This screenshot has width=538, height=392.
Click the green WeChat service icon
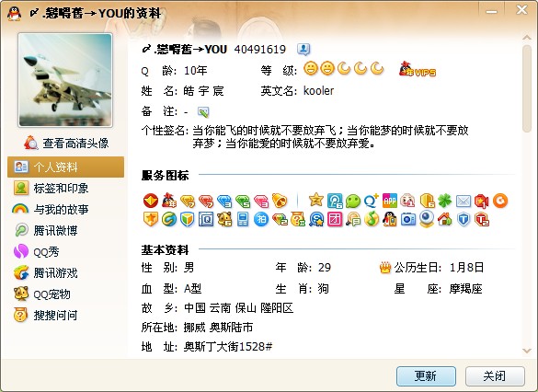click(x=353, y=201)
